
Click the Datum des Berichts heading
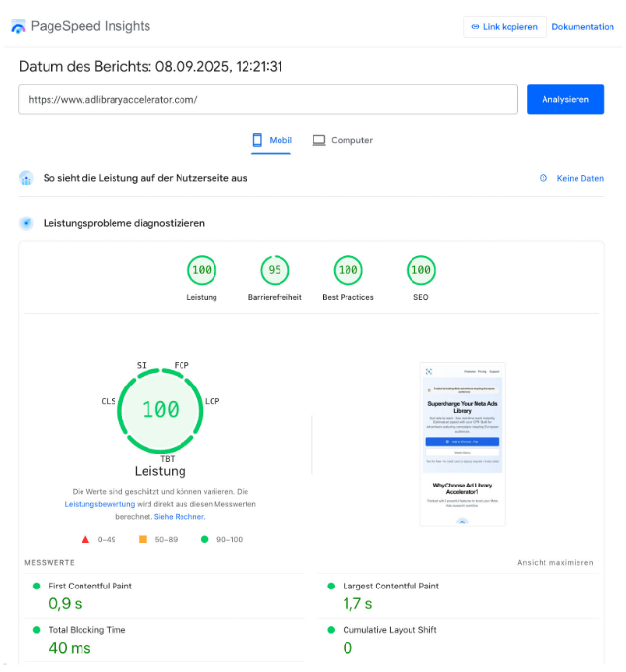click(x=150, y=66)
